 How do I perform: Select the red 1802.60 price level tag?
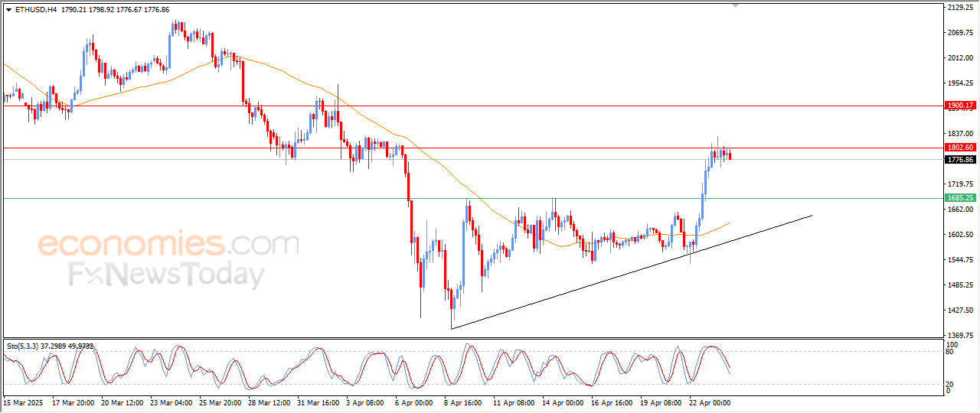coord(960,148)
